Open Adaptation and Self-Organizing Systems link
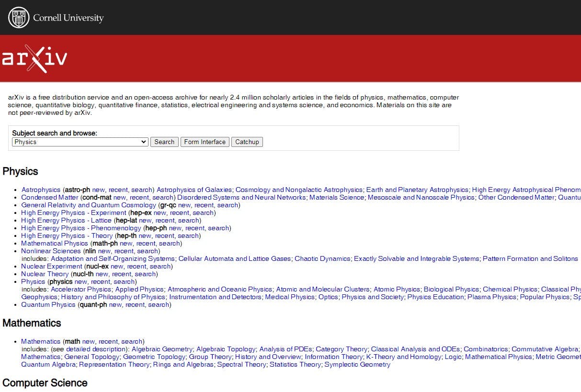 pos(113,259)
